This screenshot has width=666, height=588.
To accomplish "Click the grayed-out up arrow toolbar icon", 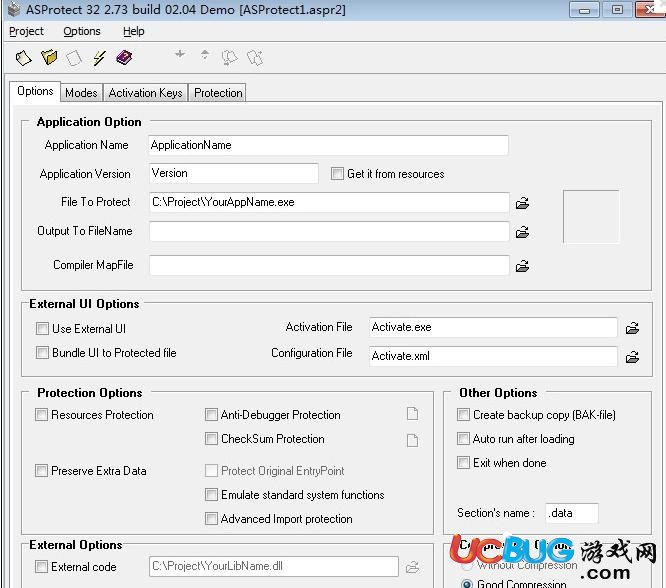I will click(205, 54).
